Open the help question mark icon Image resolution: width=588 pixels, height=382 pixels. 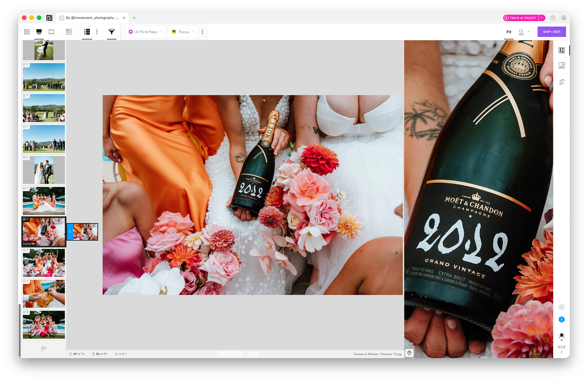553,18
